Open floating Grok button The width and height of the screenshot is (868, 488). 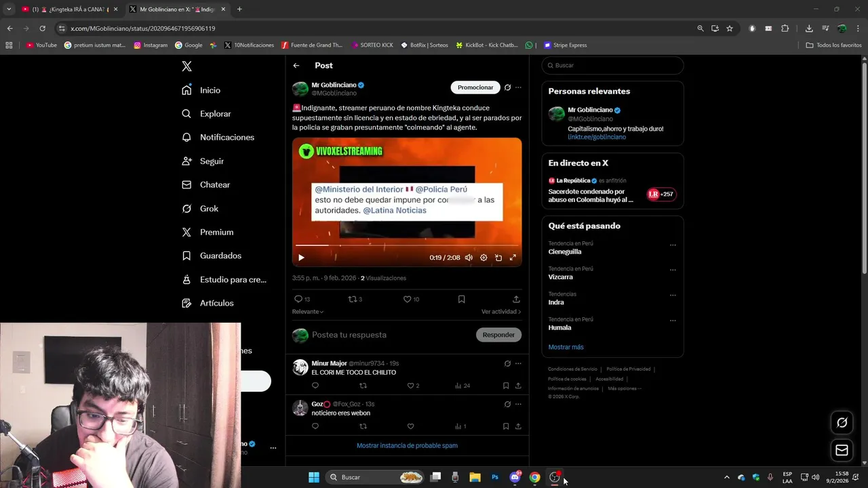tap(842, 422)
